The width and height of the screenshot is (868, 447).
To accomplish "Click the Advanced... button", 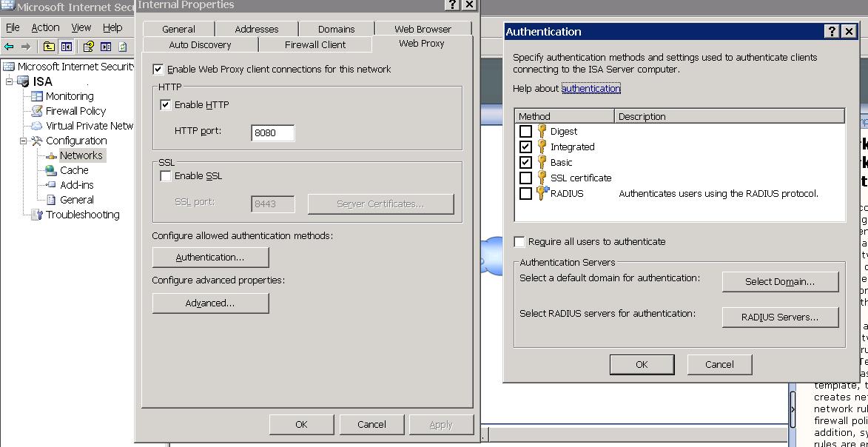I will tap(210, 303).
